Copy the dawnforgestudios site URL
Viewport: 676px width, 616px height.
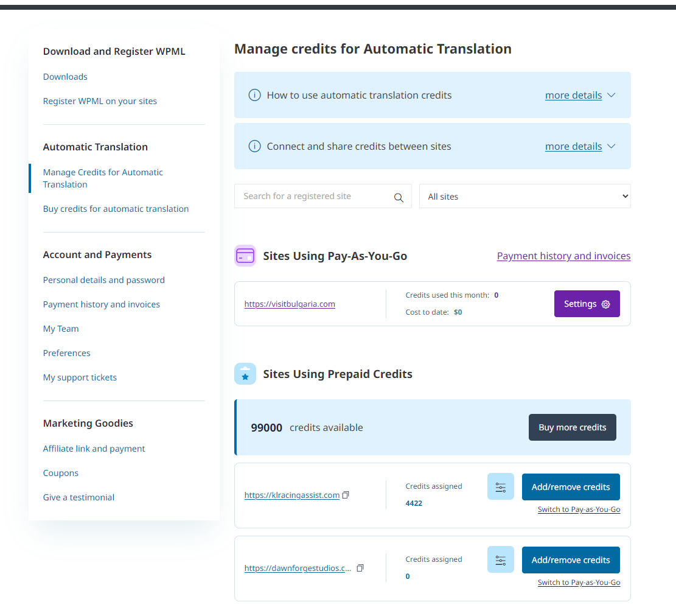click(360, 568)
